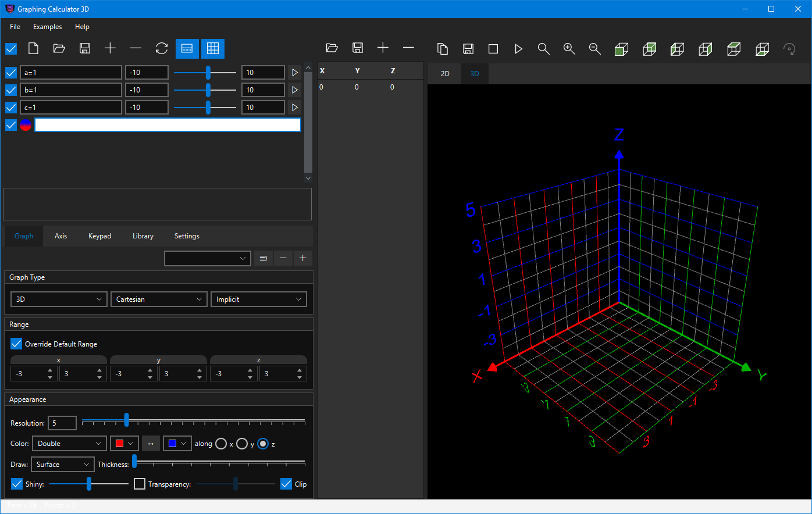Toggle the keypad panel icon in toolbar
The height and width of the screenshot is (514, 812).
pyautogui.click(x=187, y=49)
